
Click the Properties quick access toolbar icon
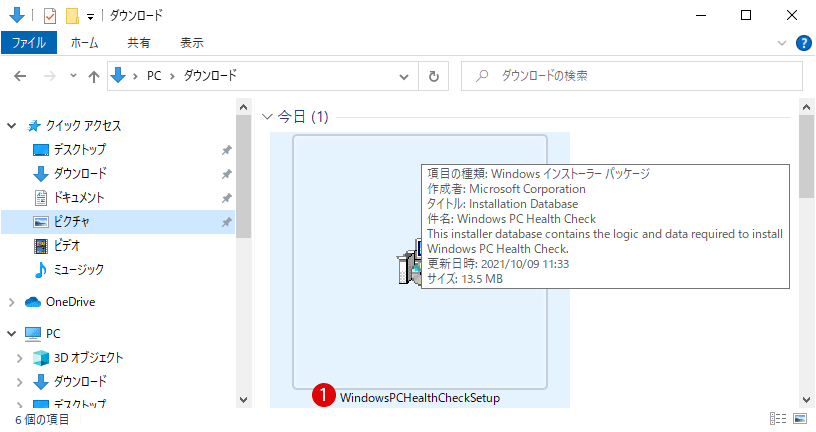point(49,16)
